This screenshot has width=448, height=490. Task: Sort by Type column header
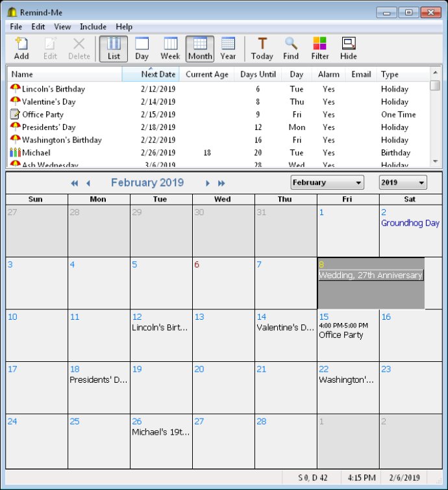point(403,74)
